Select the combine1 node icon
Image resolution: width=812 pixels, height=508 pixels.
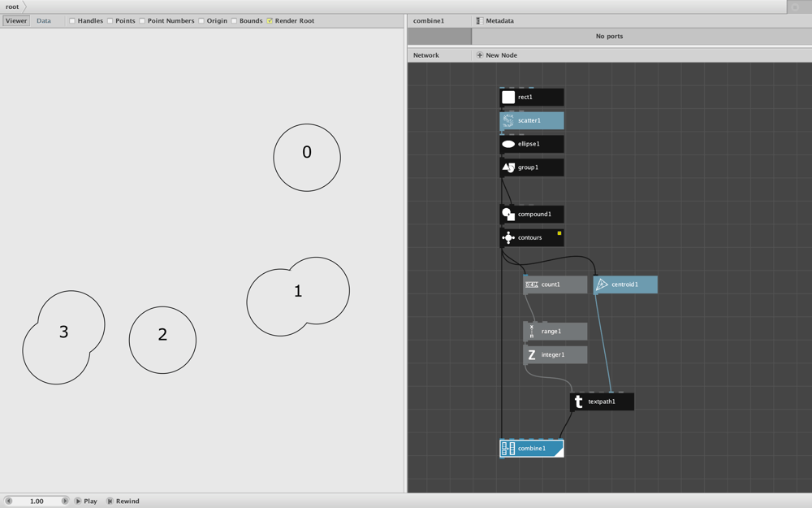pyautogui.click(x=508, y=449)
